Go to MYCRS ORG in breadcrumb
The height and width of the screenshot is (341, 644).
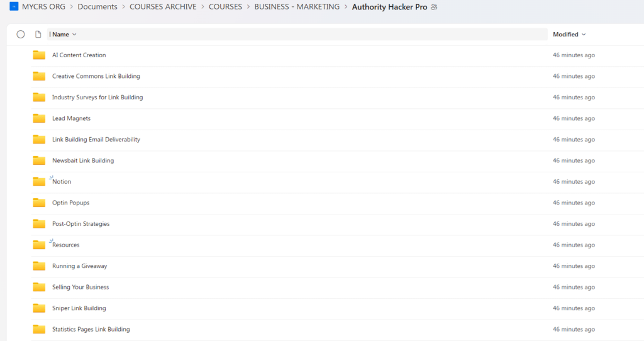click(43, 7)
